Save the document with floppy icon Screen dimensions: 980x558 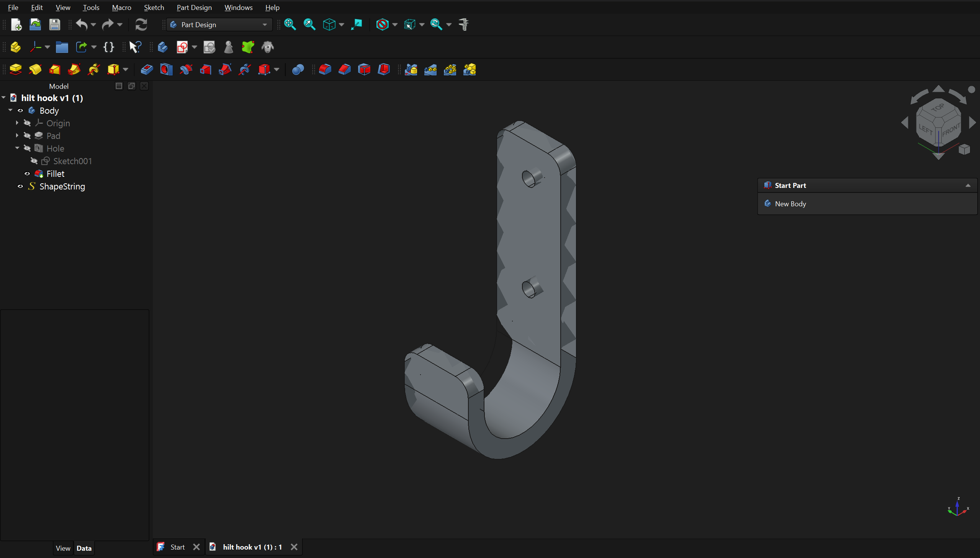(x=55, y=24)
